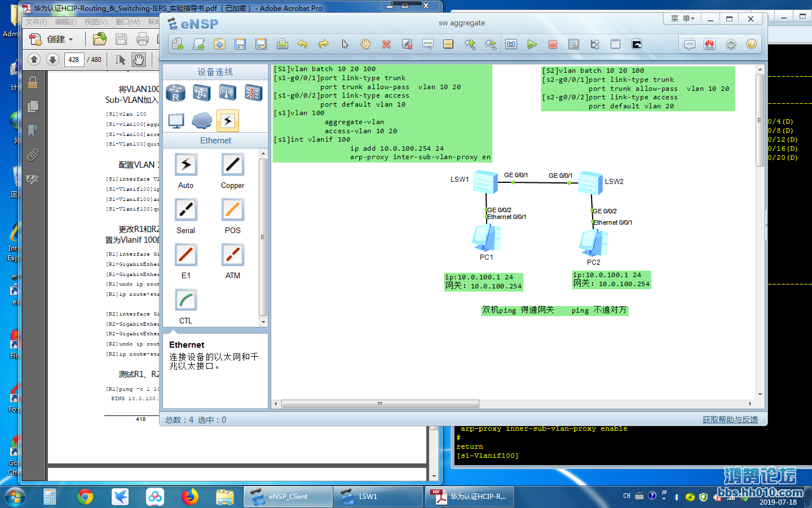Click the vertical scrollbar of the cable list

tap(263, 238)
